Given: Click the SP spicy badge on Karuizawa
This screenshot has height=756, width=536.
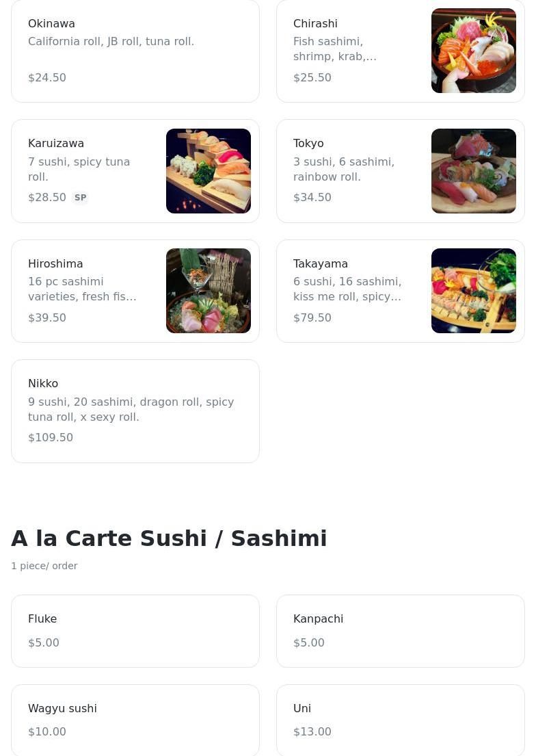Looking at the screenshot, I should pos(81,198).
